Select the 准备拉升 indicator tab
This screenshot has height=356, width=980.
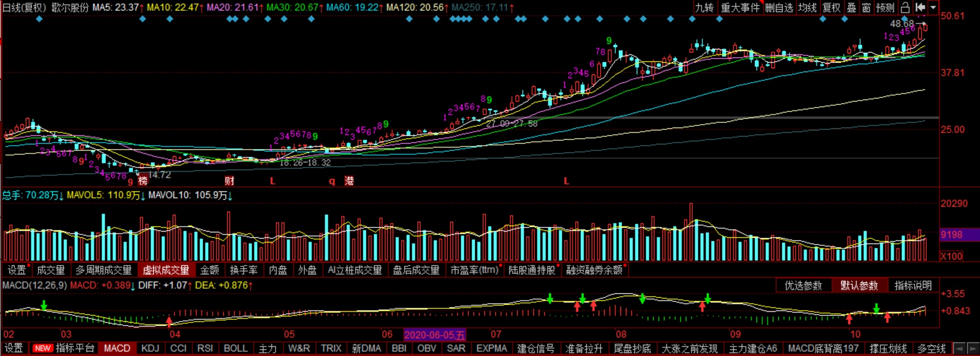[x=584, y=348]
